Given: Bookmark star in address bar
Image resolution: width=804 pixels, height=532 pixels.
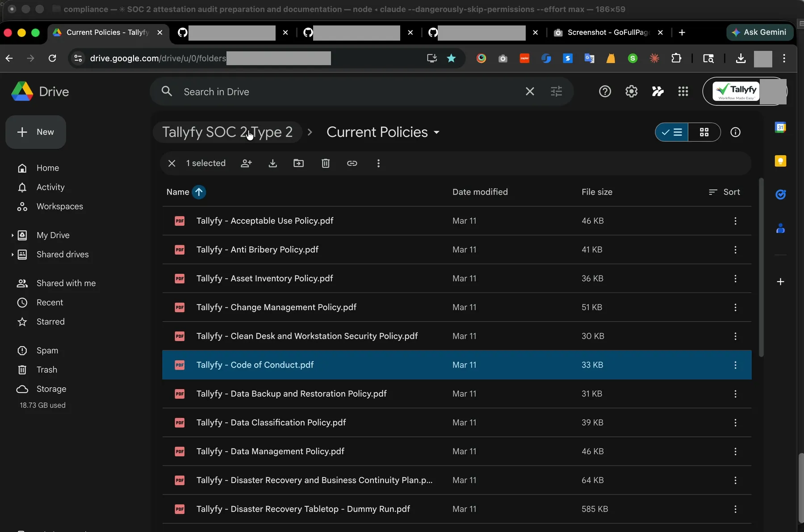Looking at the screenshot, I should point(451,58).
